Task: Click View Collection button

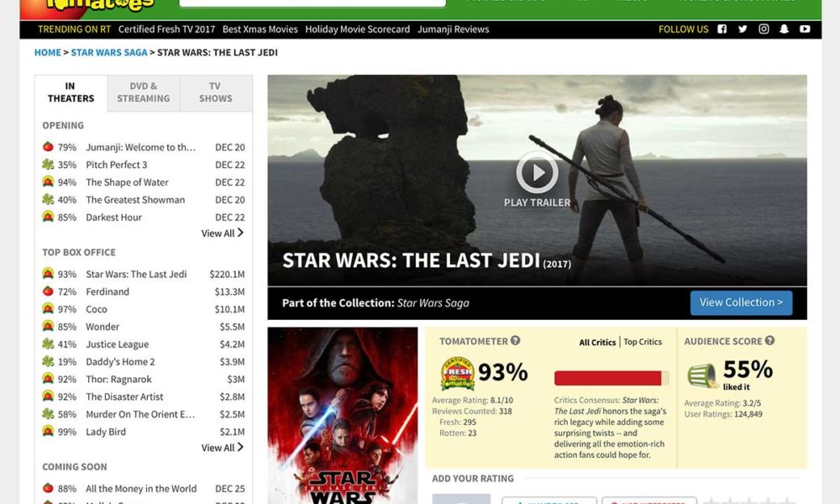Action: click(x=741, y=302)
